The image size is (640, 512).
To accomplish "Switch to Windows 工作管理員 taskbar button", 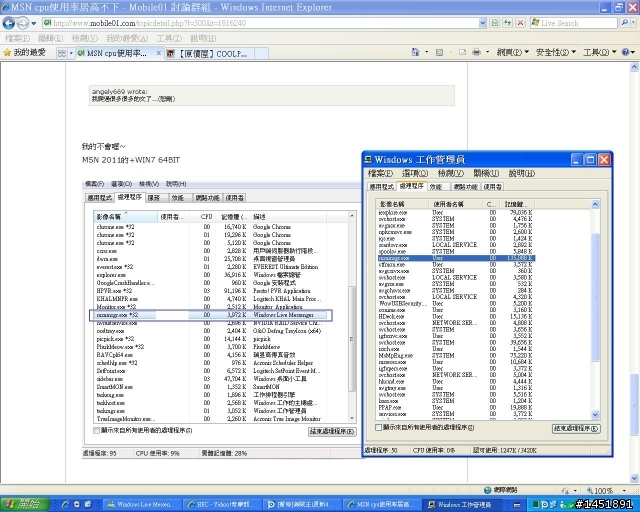I will tap(460, 505).
